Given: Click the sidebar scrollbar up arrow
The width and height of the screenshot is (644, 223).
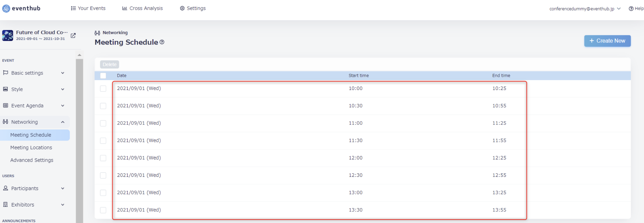Looking at the screenshot, I should click(79, 55).
